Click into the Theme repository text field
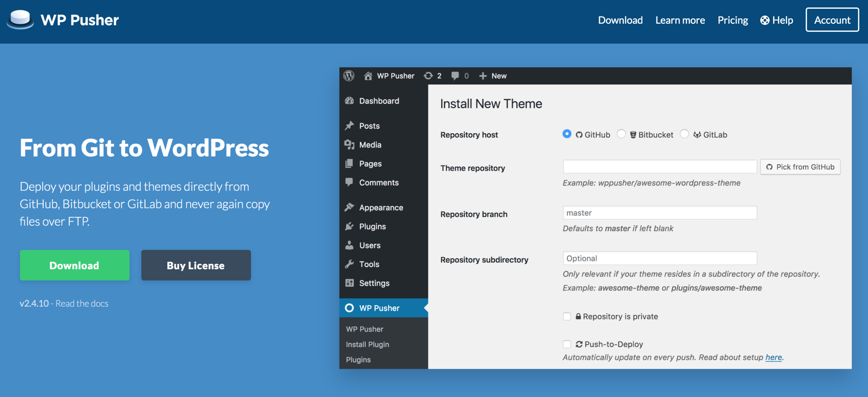Image resolution: width=868 pixels, height=397 pixels. (x=659, y=167)
